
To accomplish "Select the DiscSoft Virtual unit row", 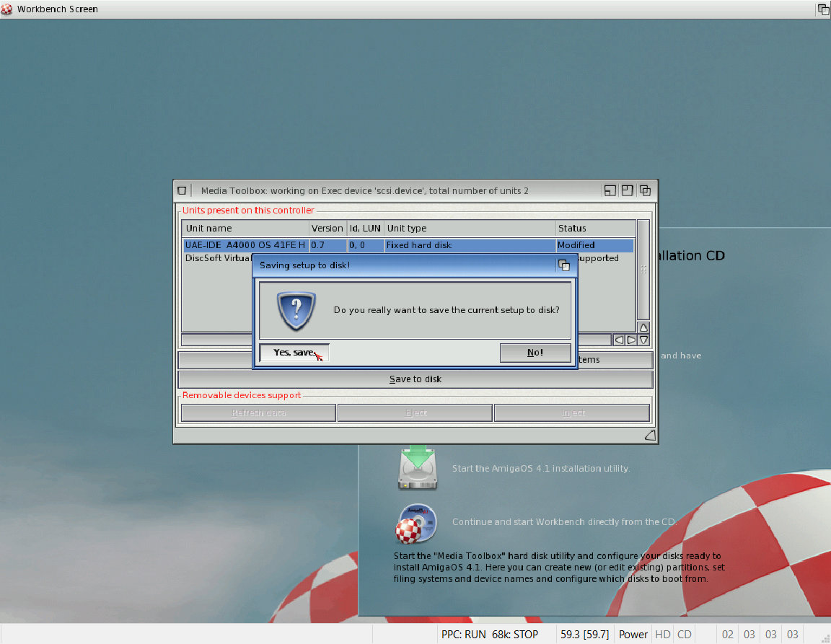I will (x=217, y=258).
